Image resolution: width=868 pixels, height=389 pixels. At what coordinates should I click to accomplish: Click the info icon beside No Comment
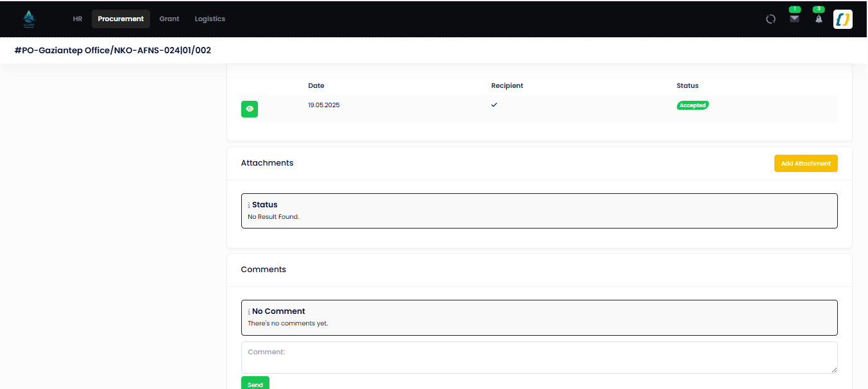click(249, 312)
